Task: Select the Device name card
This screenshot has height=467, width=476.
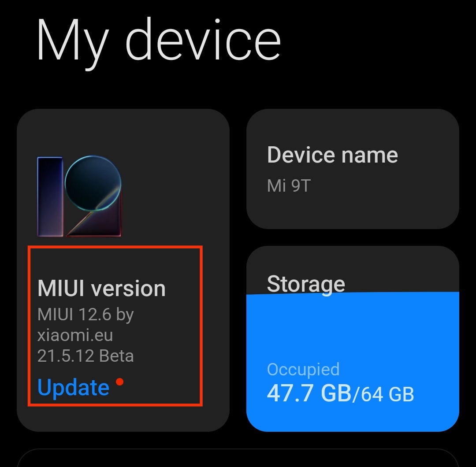Action: 353,169
